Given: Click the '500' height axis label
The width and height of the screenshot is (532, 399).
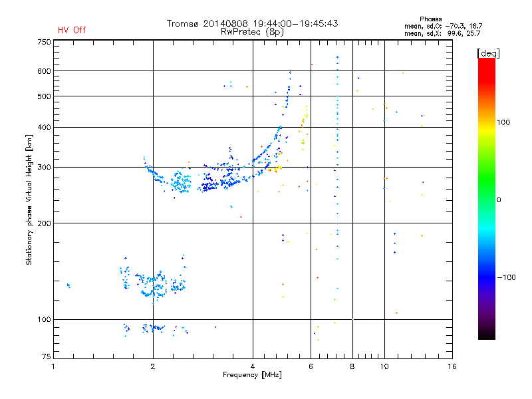Looking at the screenshot, I should coord(44,96).
